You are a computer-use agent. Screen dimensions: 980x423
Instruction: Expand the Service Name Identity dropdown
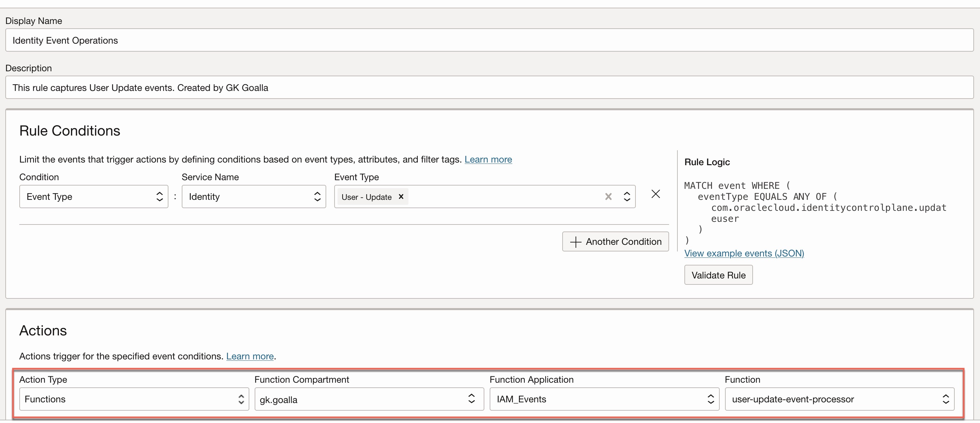[253, 197]
